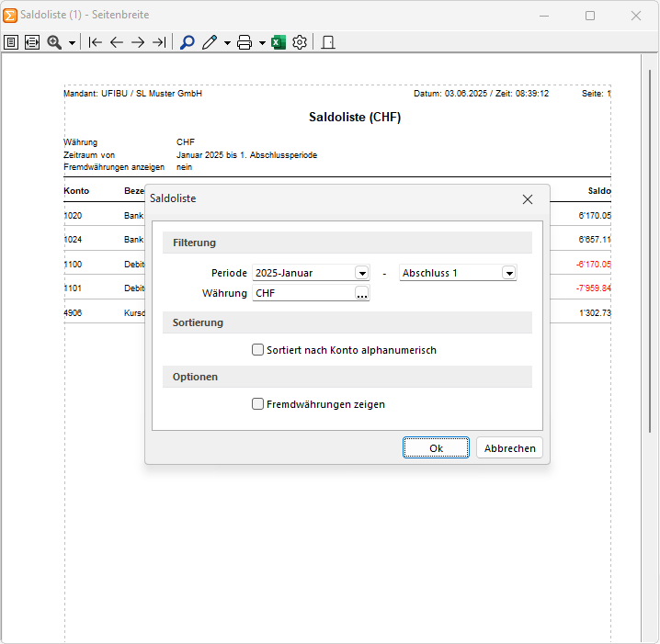The width and height of the screenshot is (660, 644).
Task: Go to next page arrow
Action: (x=138, y=42)
